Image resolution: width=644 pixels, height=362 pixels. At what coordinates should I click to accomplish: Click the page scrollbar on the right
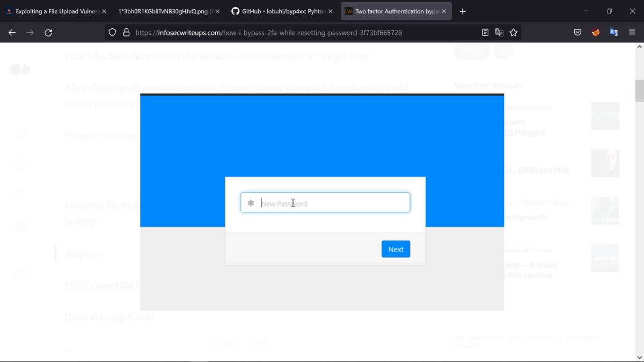click(639, 91)
